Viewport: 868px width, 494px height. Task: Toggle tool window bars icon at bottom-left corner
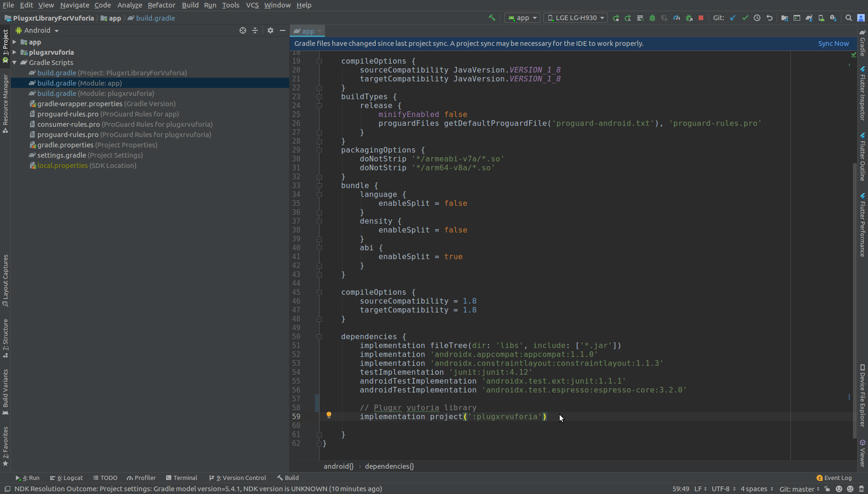point(7,489)
